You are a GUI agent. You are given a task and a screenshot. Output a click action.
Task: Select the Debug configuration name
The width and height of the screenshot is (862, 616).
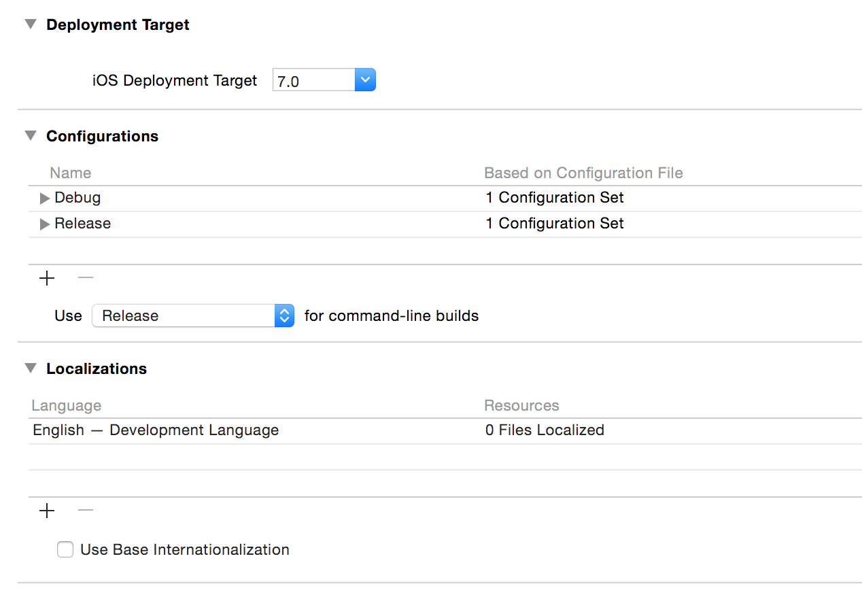(x=77, y=198)
